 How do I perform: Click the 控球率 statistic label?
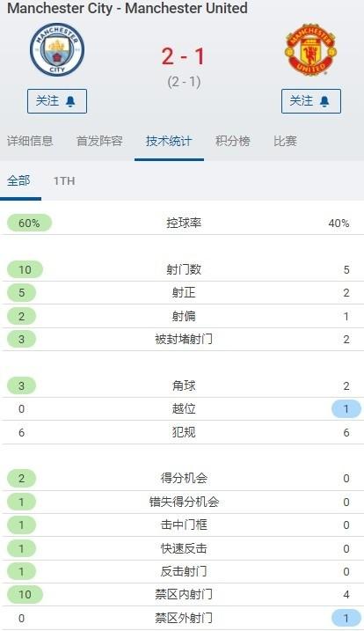tap(184, 223)
